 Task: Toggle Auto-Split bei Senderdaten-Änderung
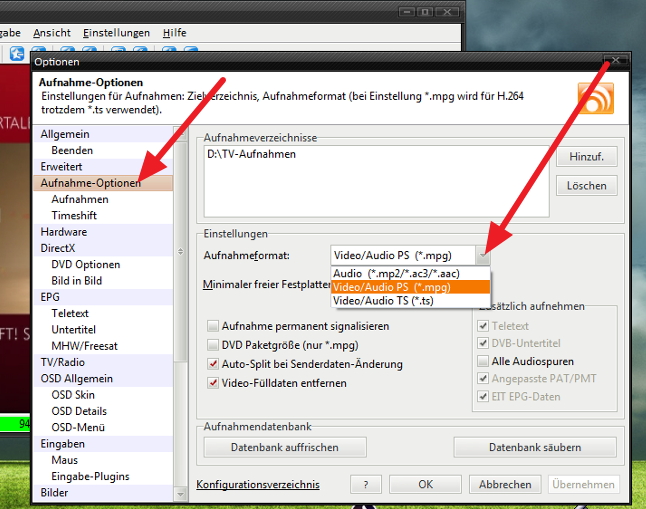click(x=213, y=364)
